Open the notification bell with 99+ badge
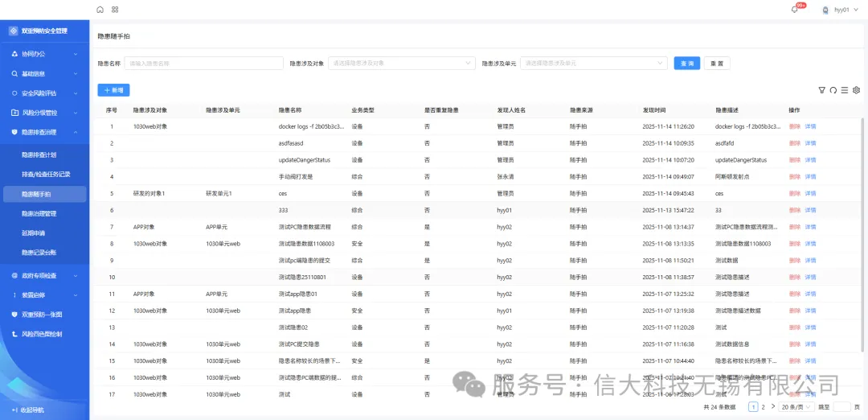 click(x=794, y=10)
